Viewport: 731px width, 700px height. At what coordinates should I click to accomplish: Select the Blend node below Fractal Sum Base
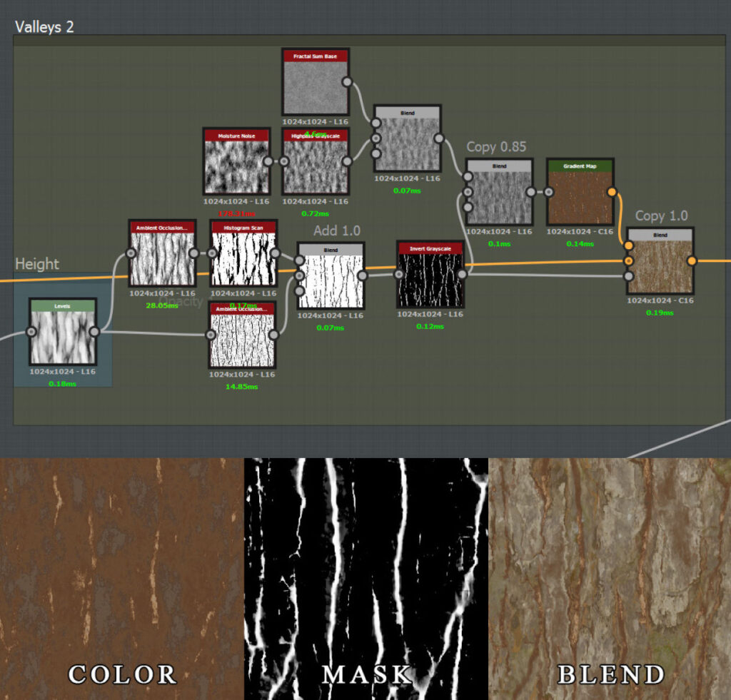[x=408, y=138]
